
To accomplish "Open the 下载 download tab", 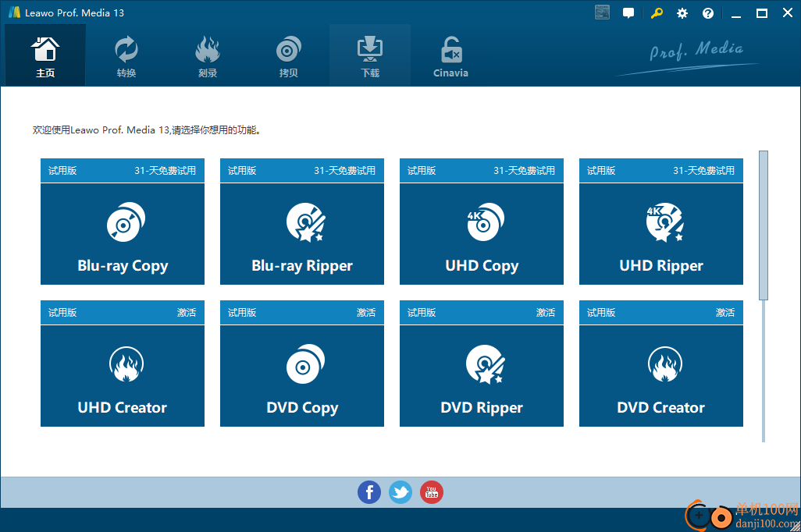I will point(370,55).
